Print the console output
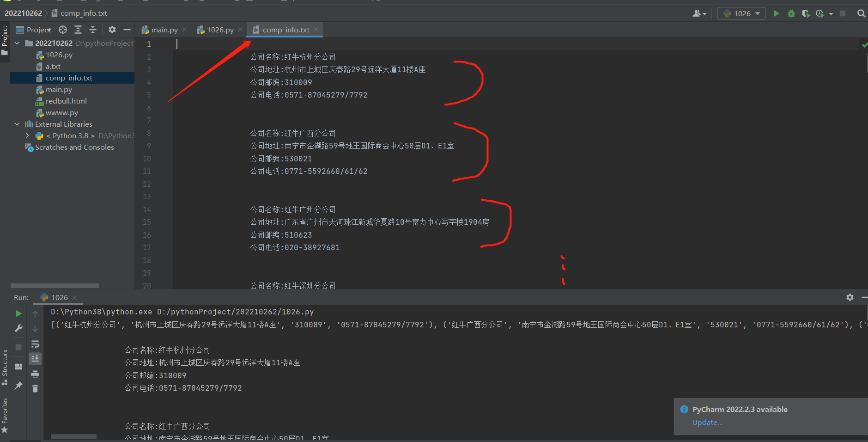Viewport: 868px width, 442px height. click(35, 374)
